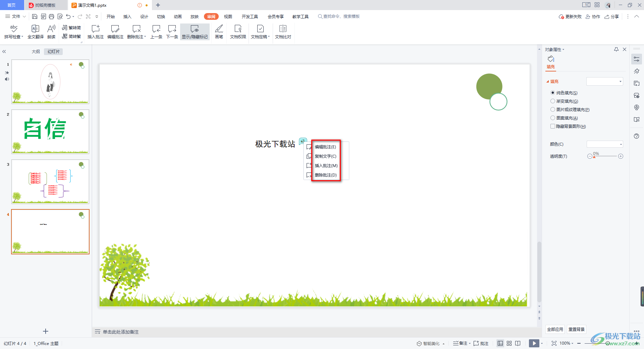
Task: Increase transparency with plus button
Action: 621,156
